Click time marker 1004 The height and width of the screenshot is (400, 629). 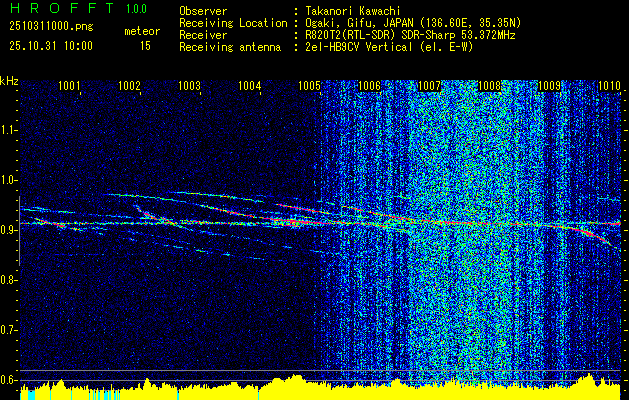(250, 85)
